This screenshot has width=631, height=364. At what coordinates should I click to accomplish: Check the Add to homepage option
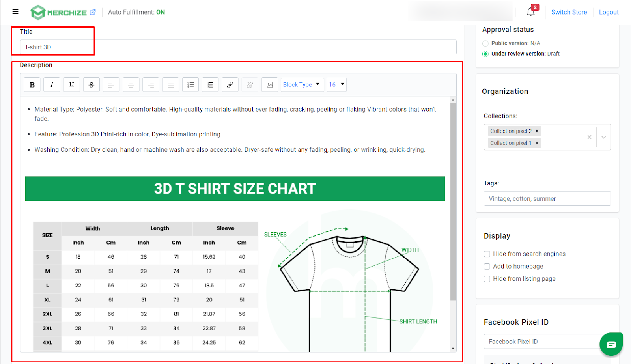pyautogui.click(x=487, y=267)
